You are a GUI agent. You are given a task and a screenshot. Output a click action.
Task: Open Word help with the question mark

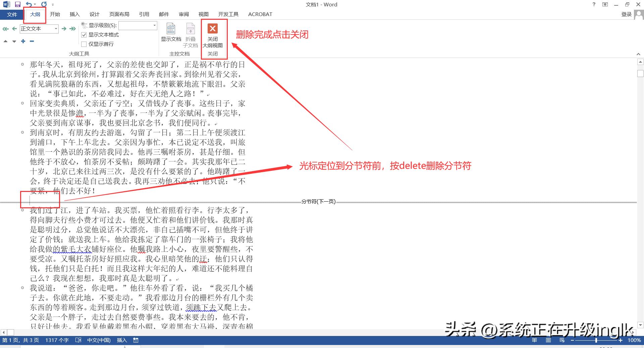point(594,4)
